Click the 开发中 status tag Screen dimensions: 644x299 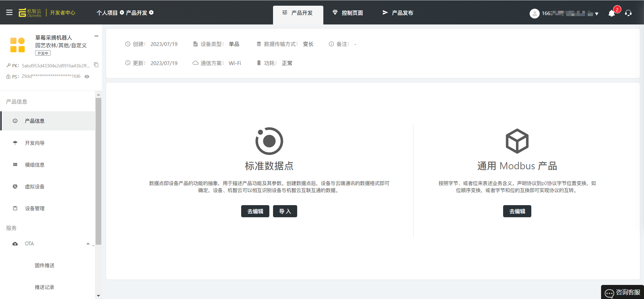pos(43,53)
